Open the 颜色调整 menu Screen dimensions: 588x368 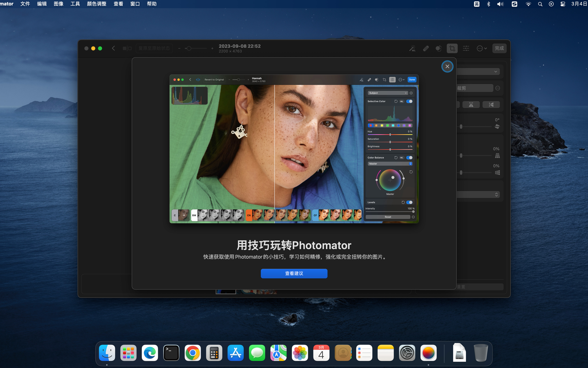(x=97, y=4)
